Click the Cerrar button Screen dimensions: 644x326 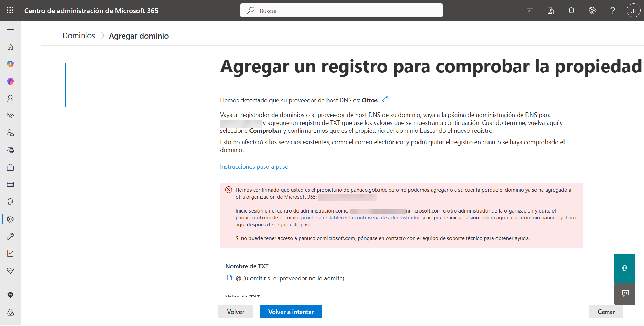606,312
